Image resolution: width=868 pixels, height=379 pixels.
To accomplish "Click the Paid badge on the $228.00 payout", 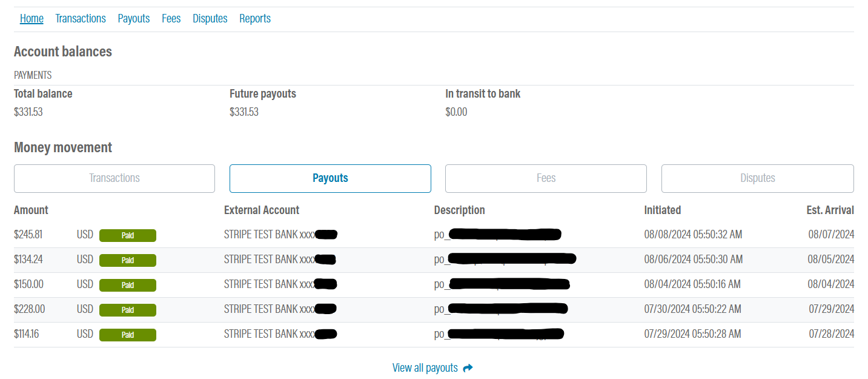I will (127, 310).
